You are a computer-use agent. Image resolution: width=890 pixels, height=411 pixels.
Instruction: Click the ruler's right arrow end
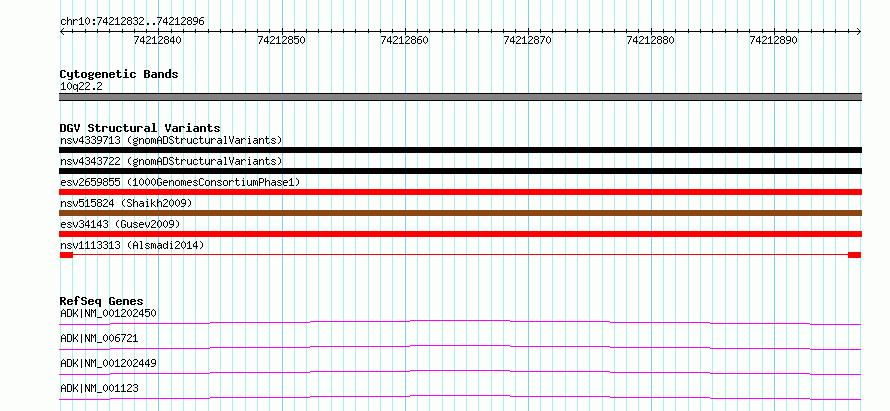(859, 32)
